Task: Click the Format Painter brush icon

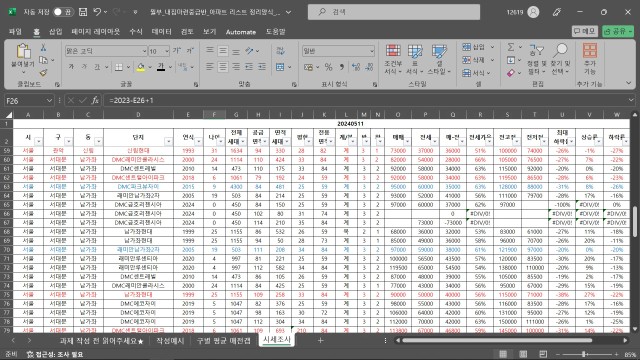Action: click(x=43, y=73)
